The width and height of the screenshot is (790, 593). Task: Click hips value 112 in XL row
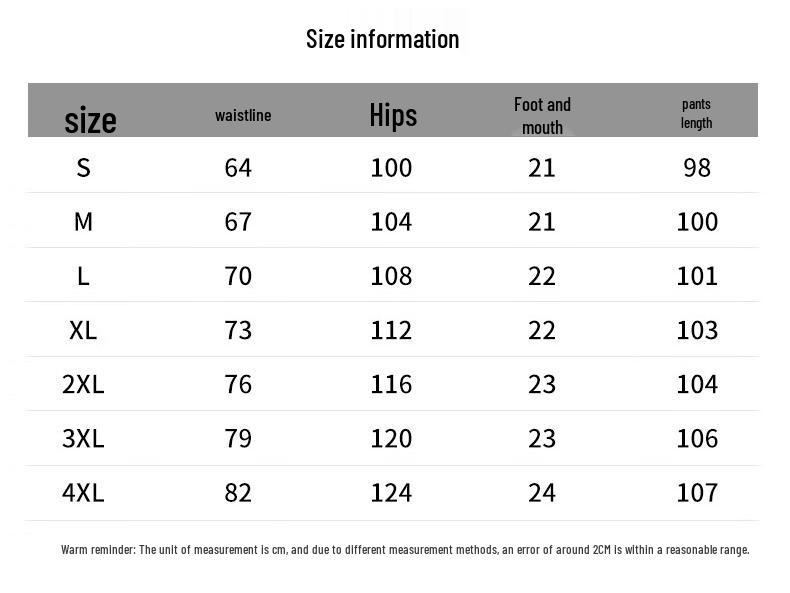pyautogui.click(x=391, y=330)
